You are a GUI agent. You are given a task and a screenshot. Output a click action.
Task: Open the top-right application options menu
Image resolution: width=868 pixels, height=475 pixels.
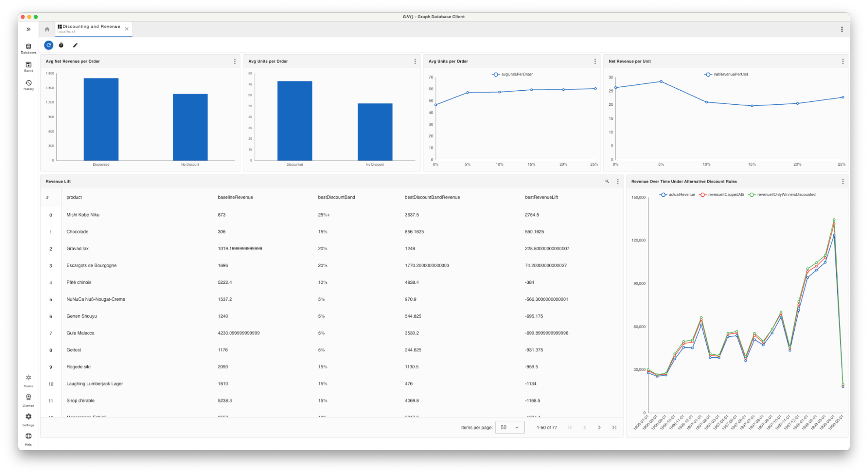[842, 29]
